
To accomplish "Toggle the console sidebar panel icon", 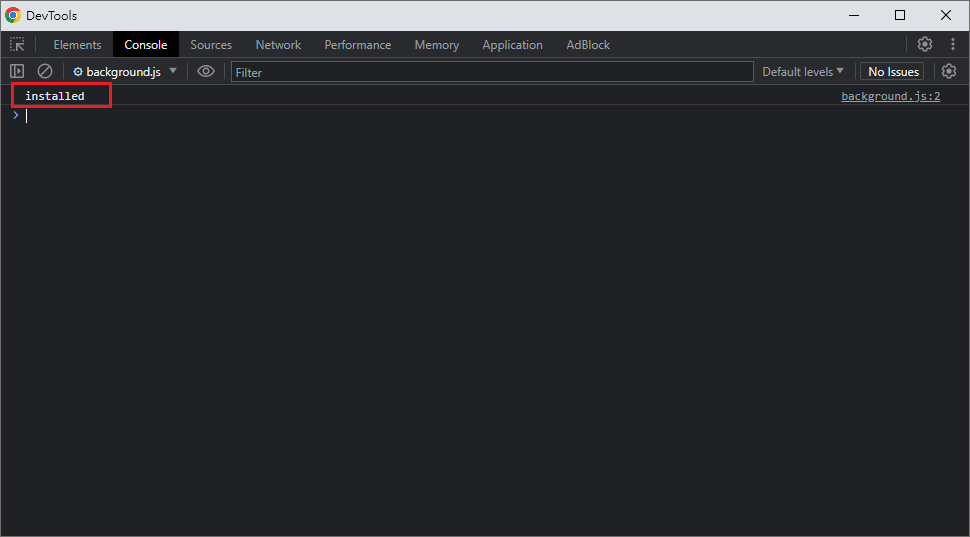I will tap(17, 72).
